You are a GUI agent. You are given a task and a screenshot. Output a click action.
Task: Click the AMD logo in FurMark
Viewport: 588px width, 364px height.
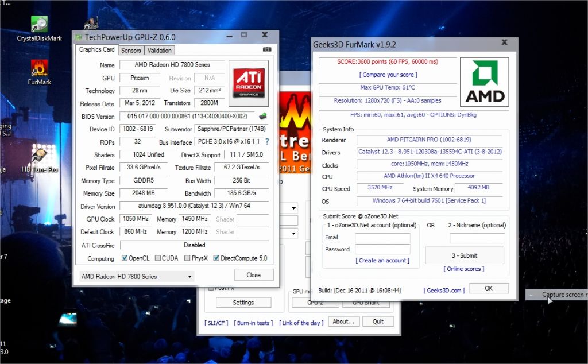pos(484,82)
